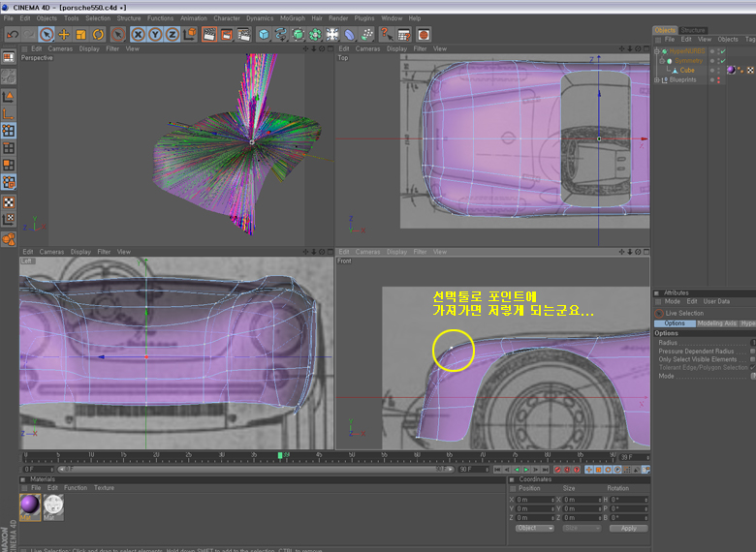Select the white Mat material swatch
The image size is (756, 552).
53,506
